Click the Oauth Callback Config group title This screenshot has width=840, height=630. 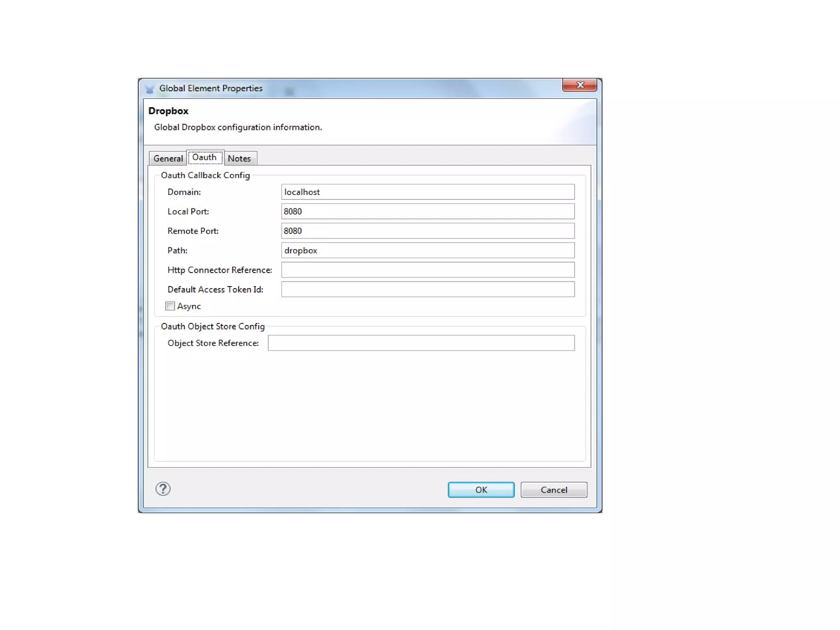205,175
